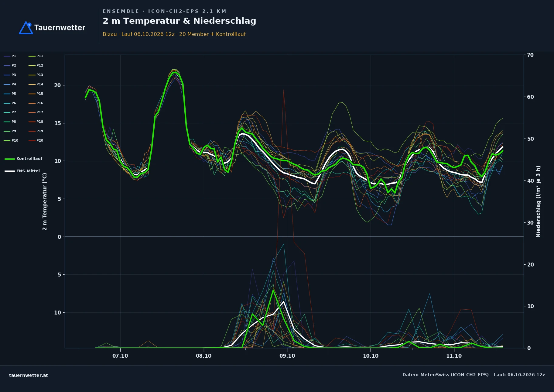
Task: Select legend entry P20
Action: (x=36, y=141)
